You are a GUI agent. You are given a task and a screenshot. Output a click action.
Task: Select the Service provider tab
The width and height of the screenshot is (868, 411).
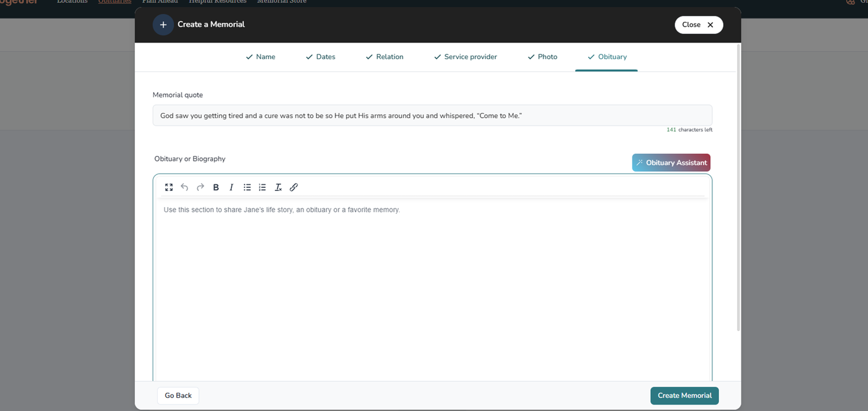point(465,57)
